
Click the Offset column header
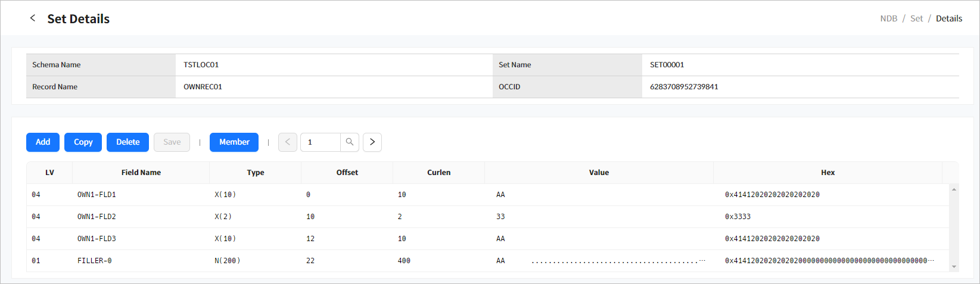click(347, 173)
